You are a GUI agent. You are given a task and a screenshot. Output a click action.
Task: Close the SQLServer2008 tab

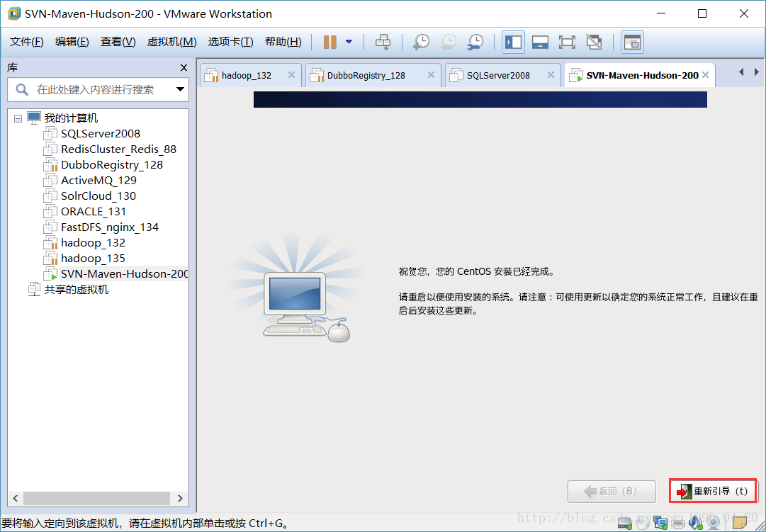click(x=551, y=75)
